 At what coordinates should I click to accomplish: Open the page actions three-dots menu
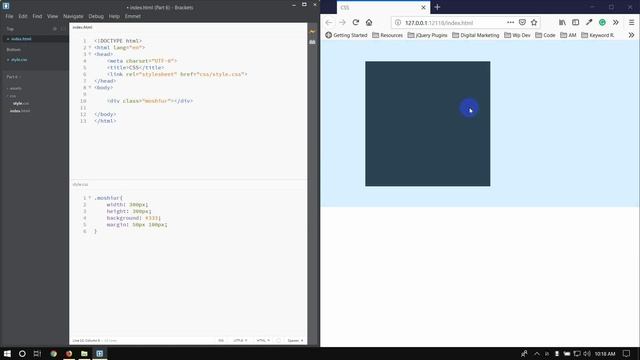pos(510,22)
